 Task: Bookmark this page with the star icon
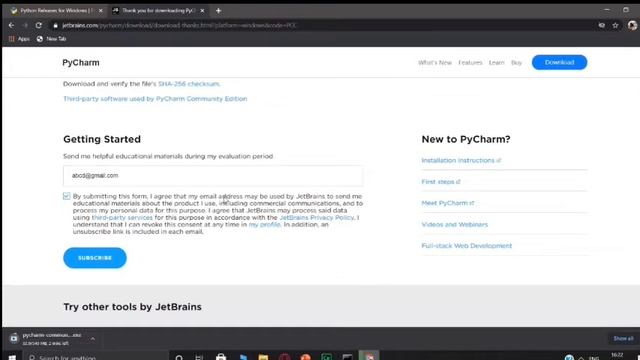(615, 25)
